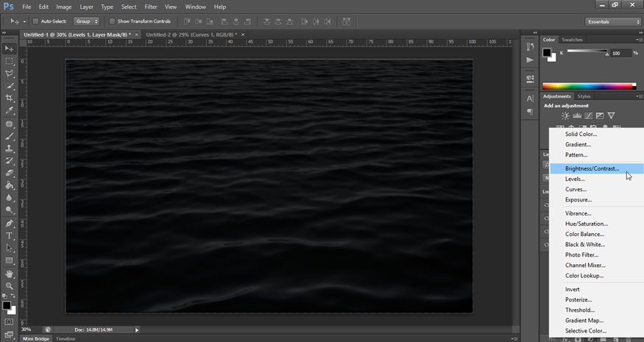Select the Pen tool
This screenshot has width=644, height=342.
(10, 223)
